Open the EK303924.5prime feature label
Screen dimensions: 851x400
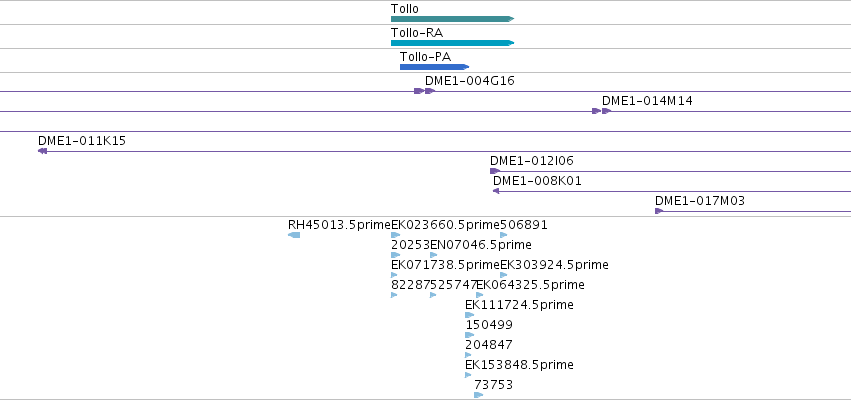(554, 265)
